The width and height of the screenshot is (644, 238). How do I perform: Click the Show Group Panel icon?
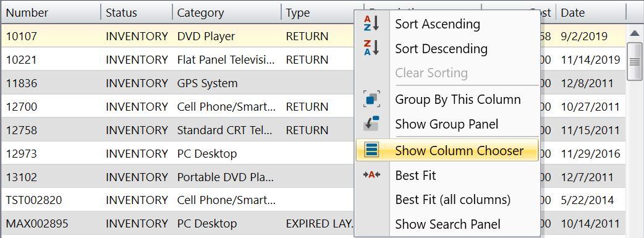click(371, 124)
